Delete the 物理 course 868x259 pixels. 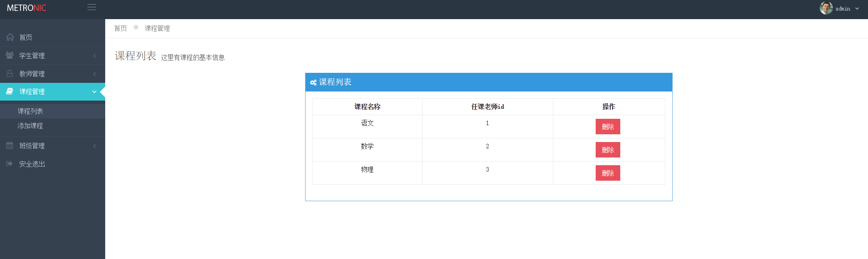608,173
